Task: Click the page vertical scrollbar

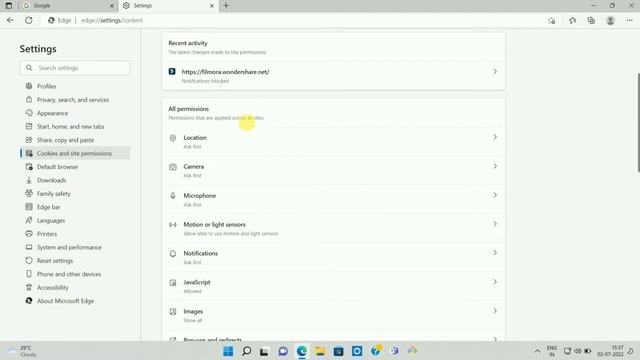Action: click(x=638, y=122)
